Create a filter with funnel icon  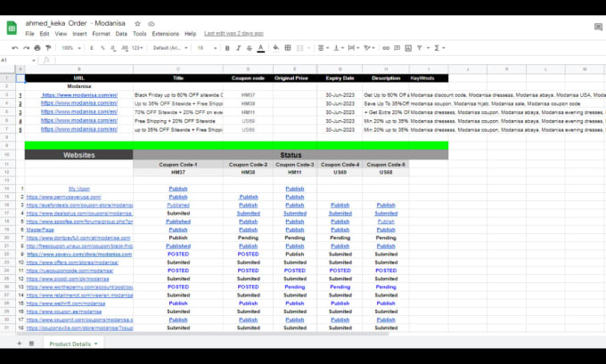tap(420, 48)
